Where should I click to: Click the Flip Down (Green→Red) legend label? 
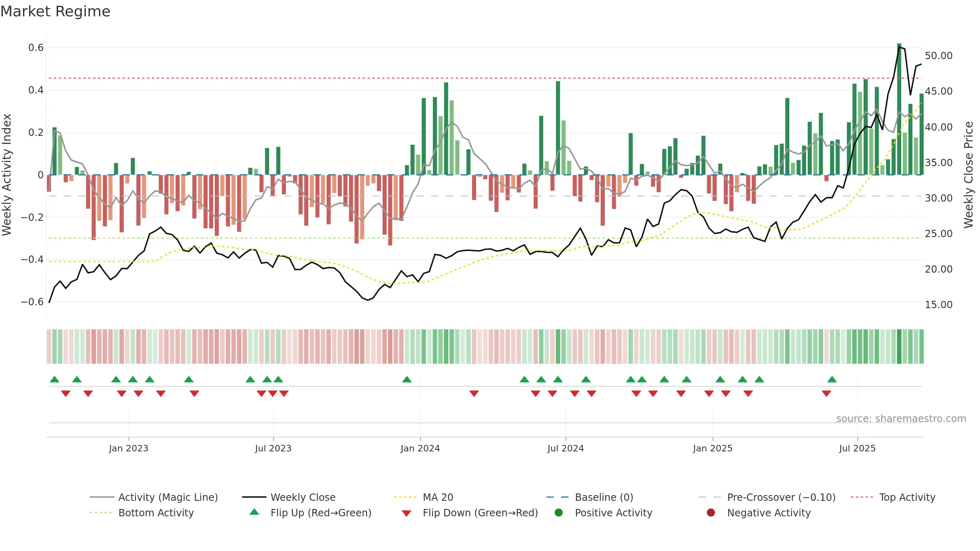[x=480, y=513]
